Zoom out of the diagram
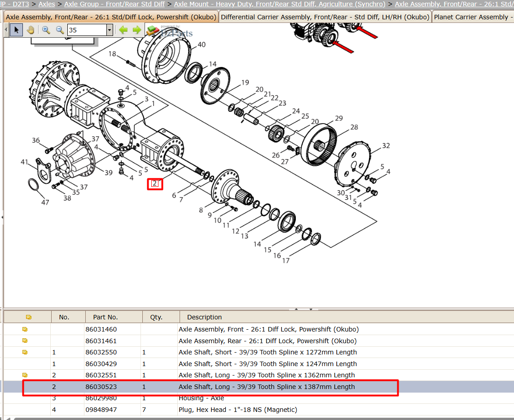This screenshot has width=514, height=420. click(60, 30)
